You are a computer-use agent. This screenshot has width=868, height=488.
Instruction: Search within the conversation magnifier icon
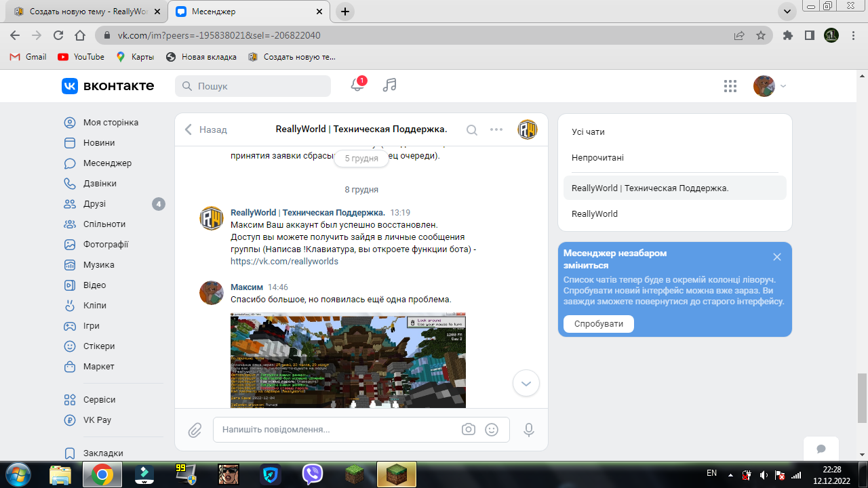[472, 130]
